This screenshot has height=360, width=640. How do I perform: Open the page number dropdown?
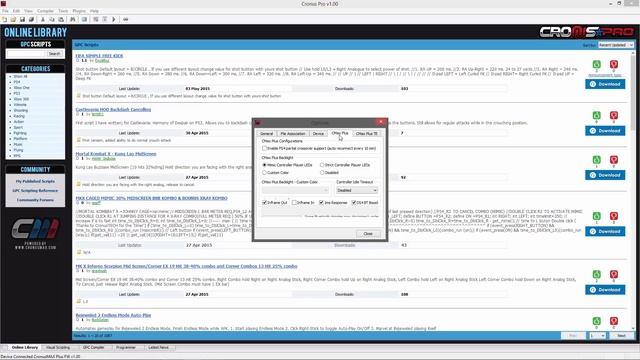(x=597, y=336)
